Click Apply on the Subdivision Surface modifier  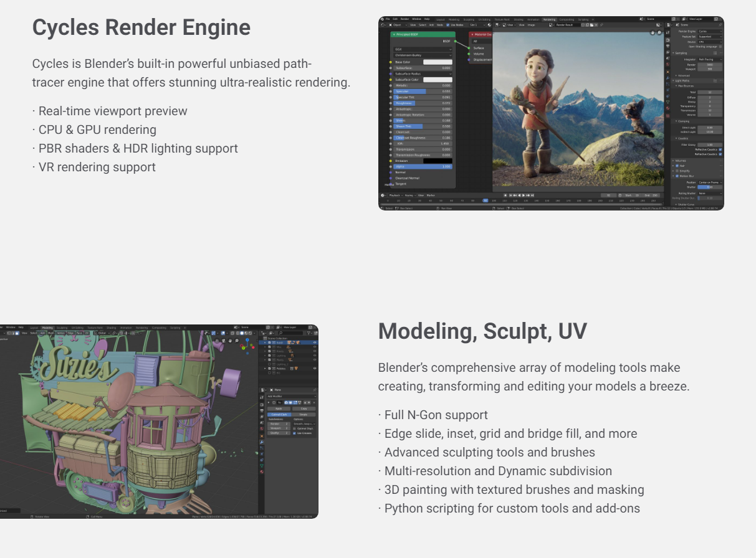pyautogui.click(x=279, y=409)
